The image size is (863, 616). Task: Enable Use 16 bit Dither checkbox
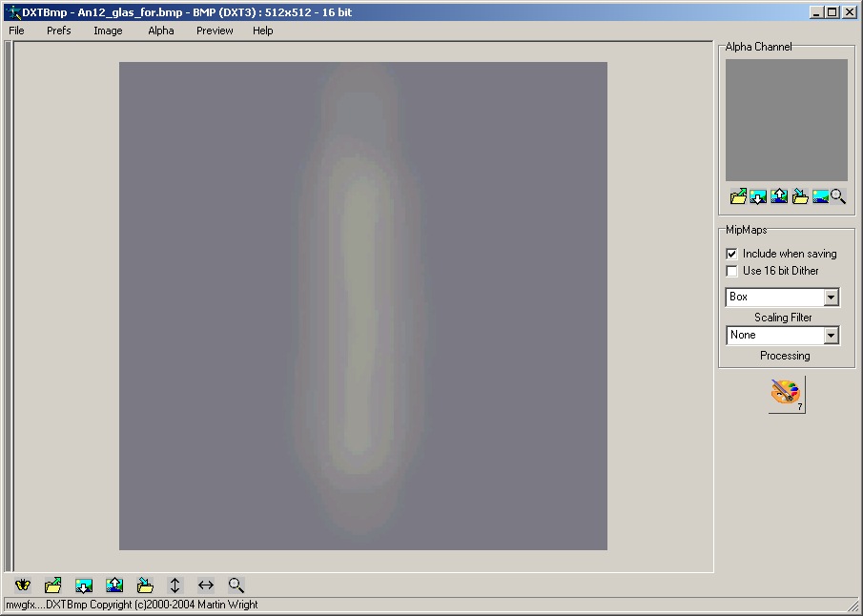point(731,271)
